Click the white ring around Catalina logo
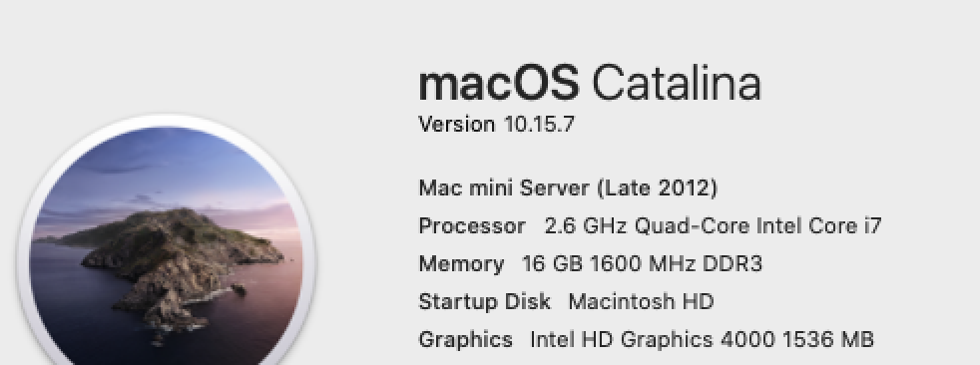This screenshot has width=980, height=365. 167,120
